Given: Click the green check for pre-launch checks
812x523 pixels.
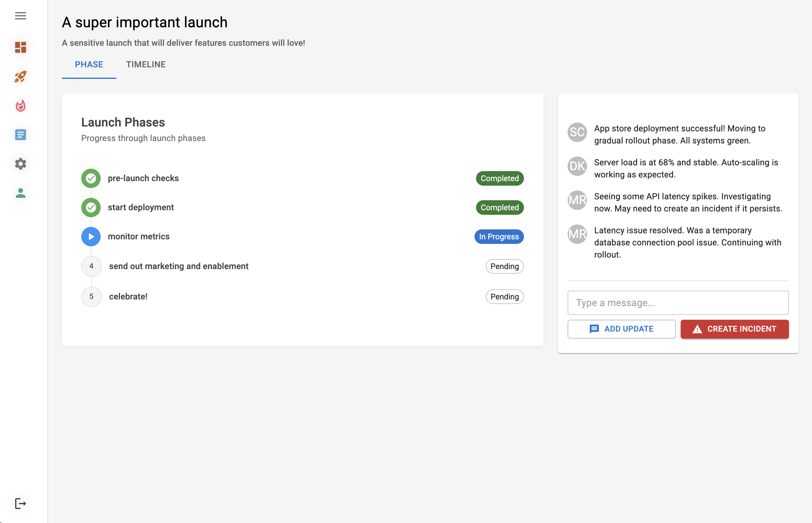Looking at the screenshot, I should [x=91, y=178].
